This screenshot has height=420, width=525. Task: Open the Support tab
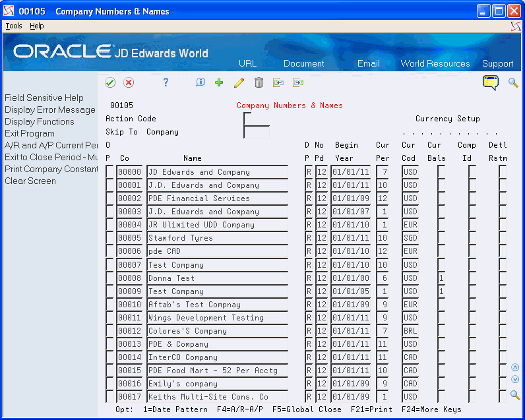point(497,63)
